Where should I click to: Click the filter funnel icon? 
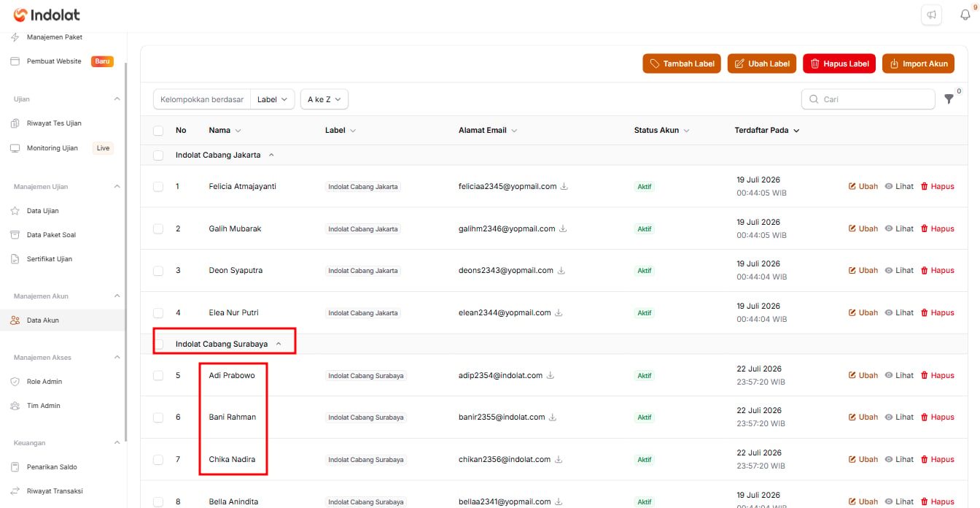[949, 99]
